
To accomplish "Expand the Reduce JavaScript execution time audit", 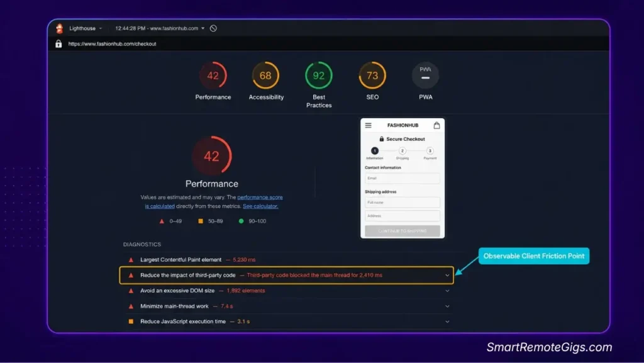I will click(x=447, y=321).
